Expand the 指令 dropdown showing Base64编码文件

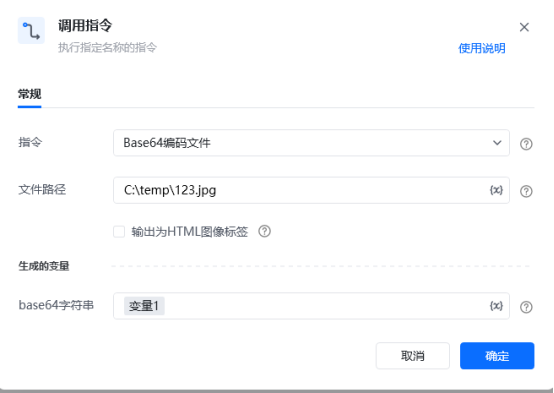(x=311, y=143)
